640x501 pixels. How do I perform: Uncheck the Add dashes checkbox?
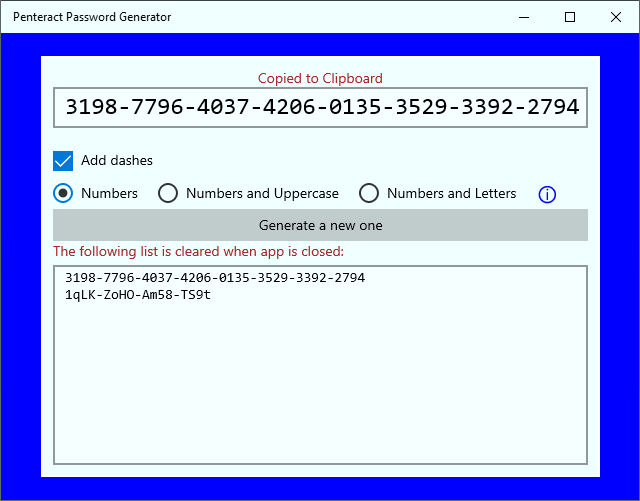click(63, 160)
